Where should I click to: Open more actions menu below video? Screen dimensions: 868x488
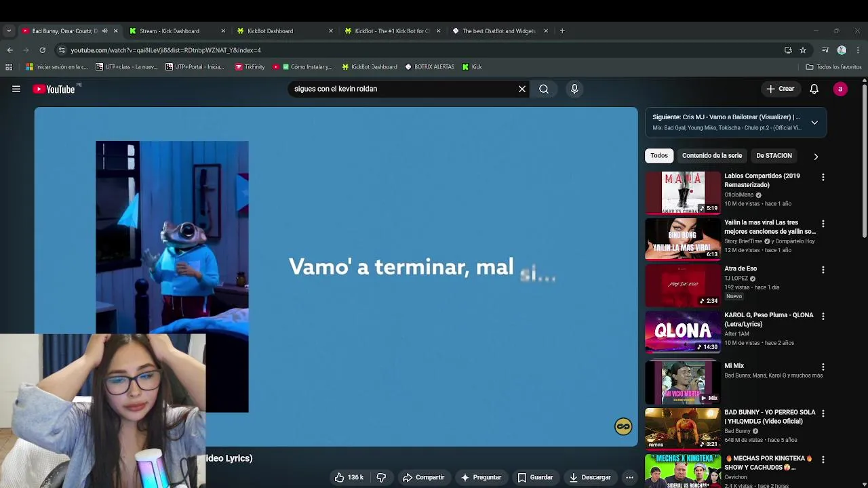click(629, 477)
